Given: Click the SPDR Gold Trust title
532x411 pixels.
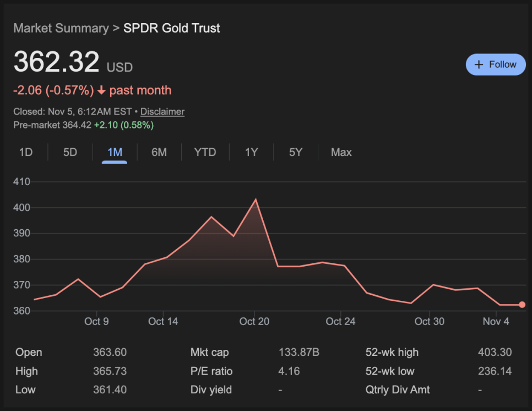Looking at the screenshot, I should tap(171, 28).
